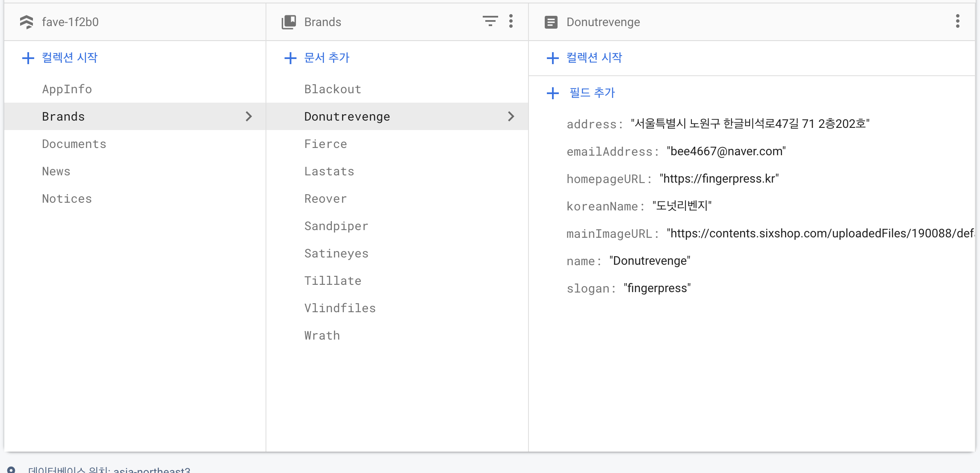Select the AppInfo collection

[67, 89]
